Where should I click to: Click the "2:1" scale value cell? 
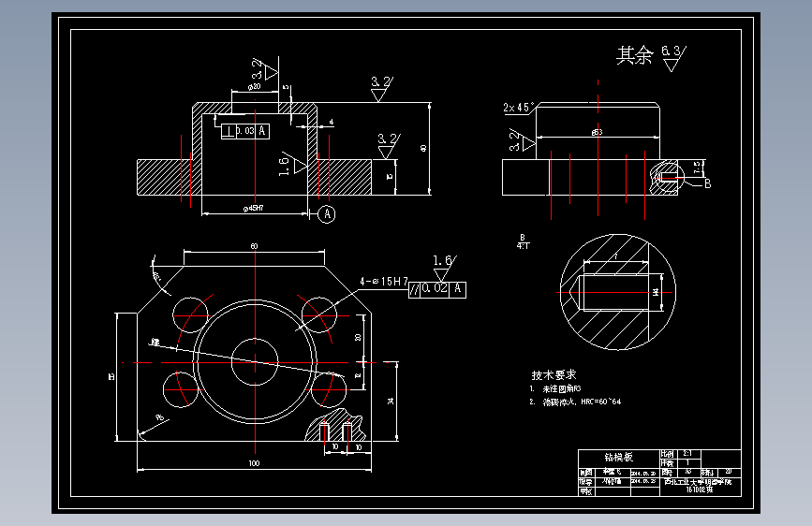click(x=687, y=454)
